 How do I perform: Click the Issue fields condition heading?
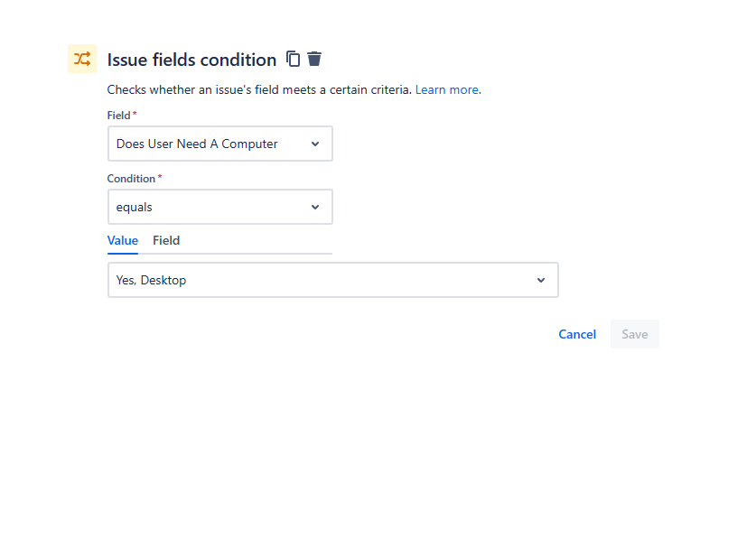point(191,59)
